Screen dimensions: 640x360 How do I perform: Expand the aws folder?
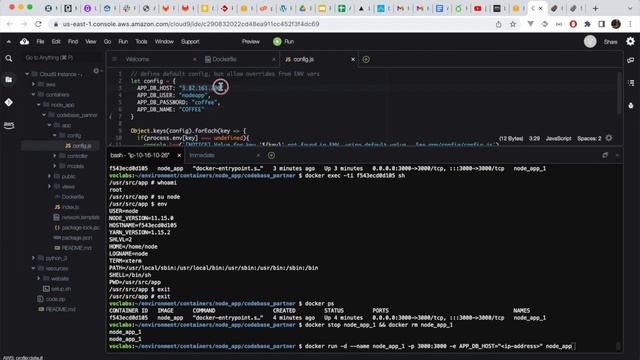33,84
